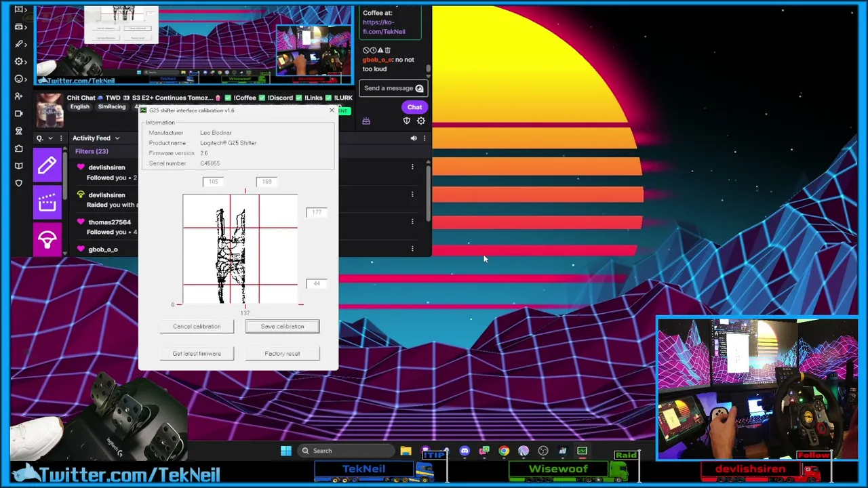
Task: Click the calibration field showing 44
Action: (316, 283)
